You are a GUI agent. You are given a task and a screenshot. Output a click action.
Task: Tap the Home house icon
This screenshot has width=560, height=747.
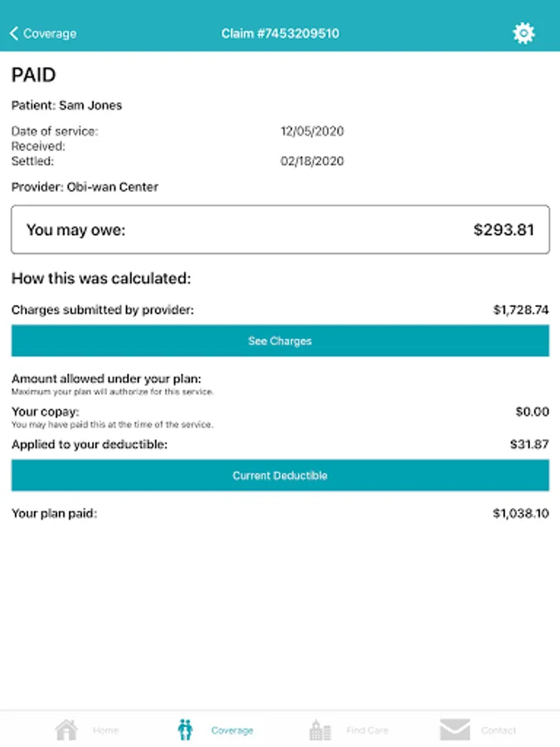point(66,730)
